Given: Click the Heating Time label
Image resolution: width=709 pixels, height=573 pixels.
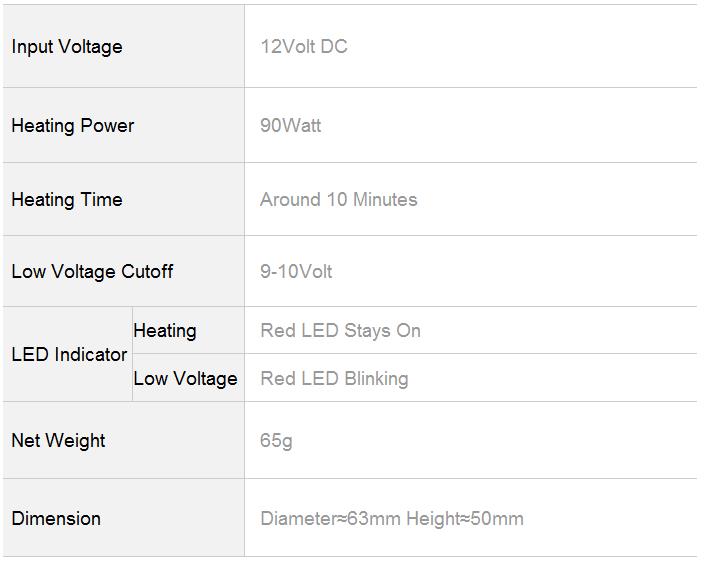Looking at the screenshot, I should click(x=67, y=200).
